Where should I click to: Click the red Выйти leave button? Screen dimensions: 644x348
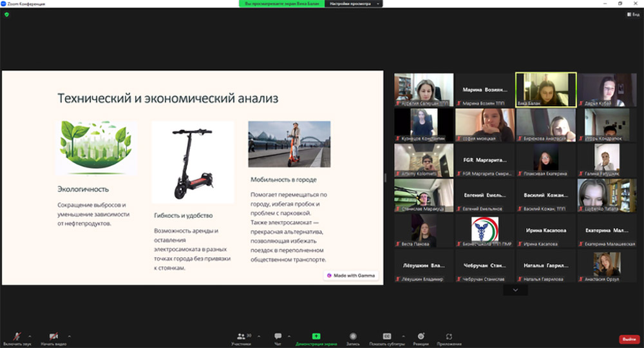coord(629,339)
